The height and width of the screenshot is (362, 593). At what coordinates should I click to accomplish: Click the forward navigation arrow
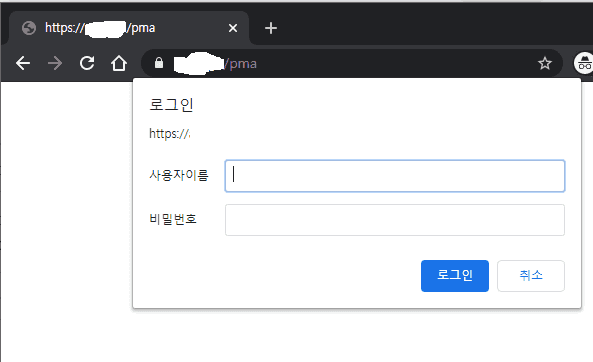click(x=55, y=63)
